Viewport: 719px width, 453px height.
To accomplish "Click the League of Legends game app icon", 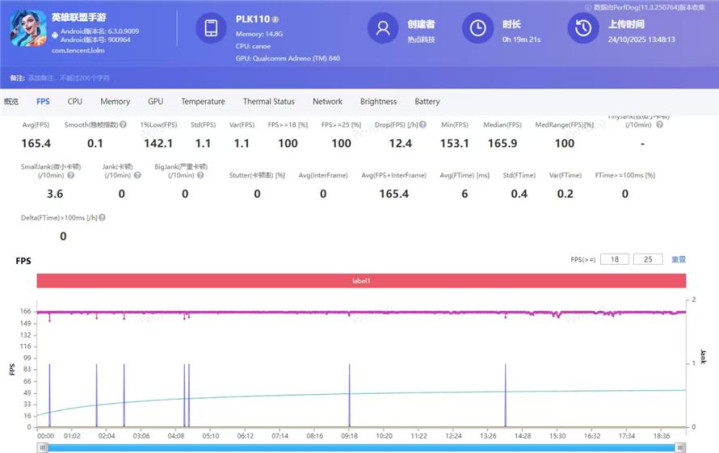I will [27, 30].
